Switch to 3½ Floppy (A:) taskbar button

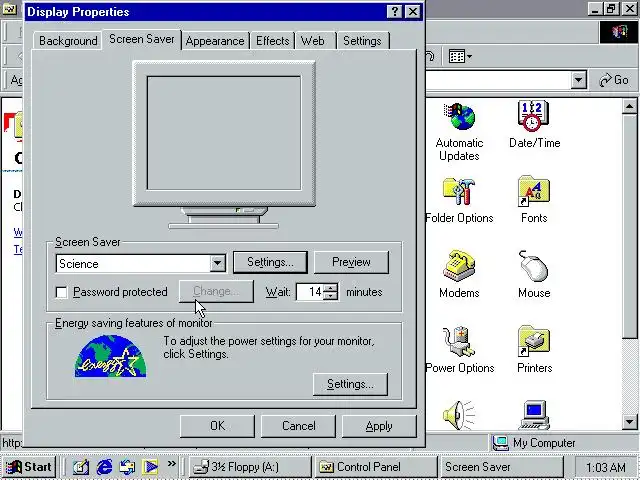[x=250, y=467]
